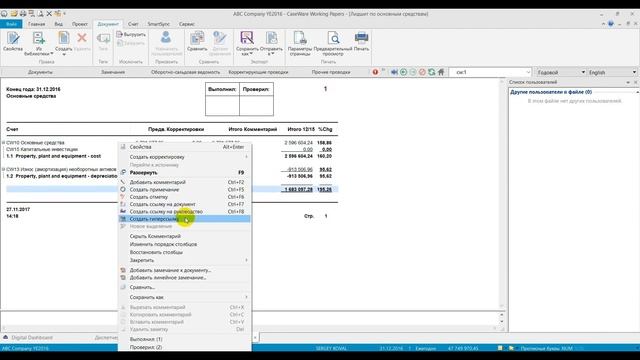The height and width of the screenshot is (360, 640).
Task: Choose Свойства in the context menu
Action: 184,147
